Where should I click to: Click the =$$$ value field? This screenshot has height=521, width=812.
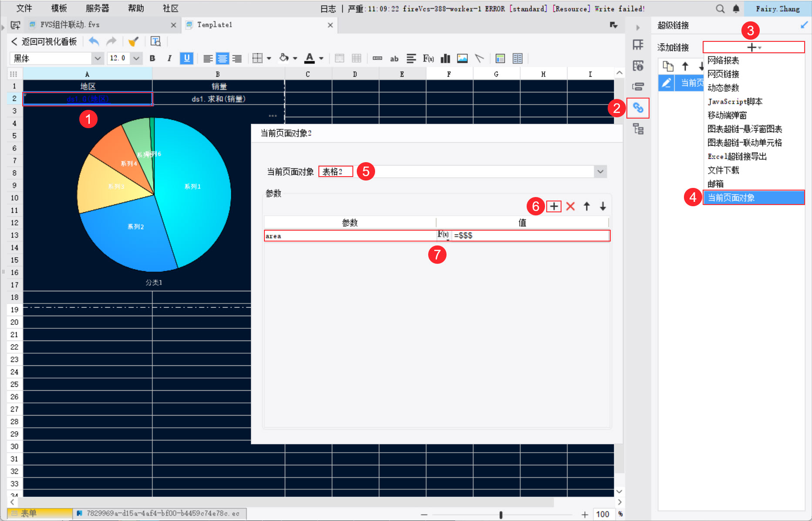(x=531, y=236)
